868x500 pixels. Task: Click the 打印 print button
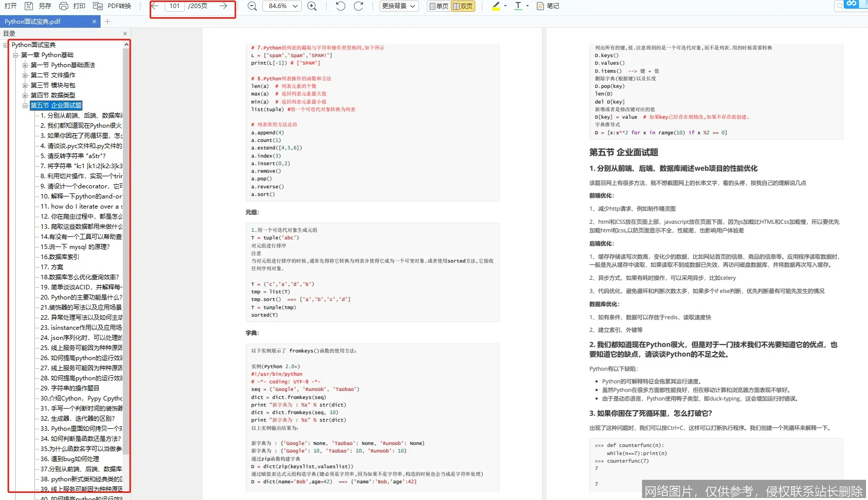pos(72,6)
